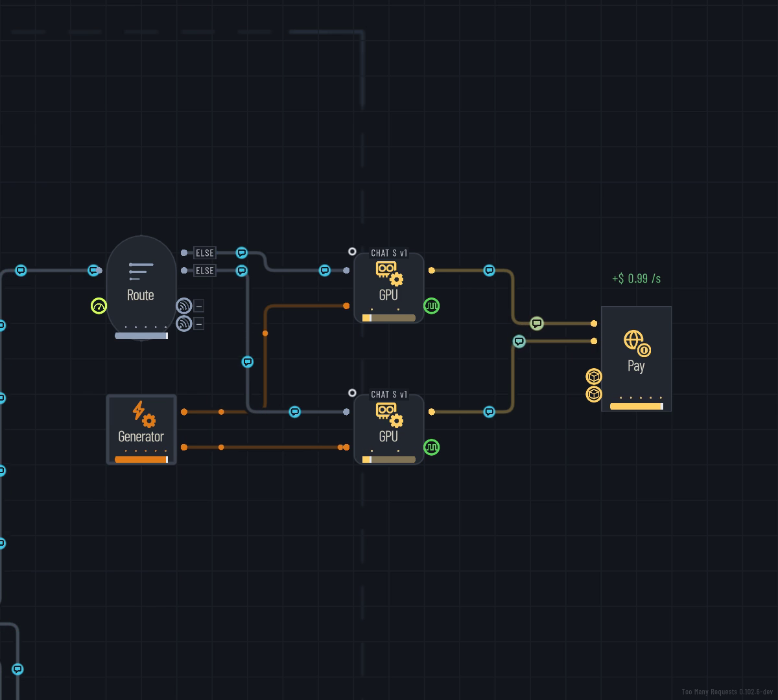Click the chat bubble after the upper ELSE label

click(242, 253)
